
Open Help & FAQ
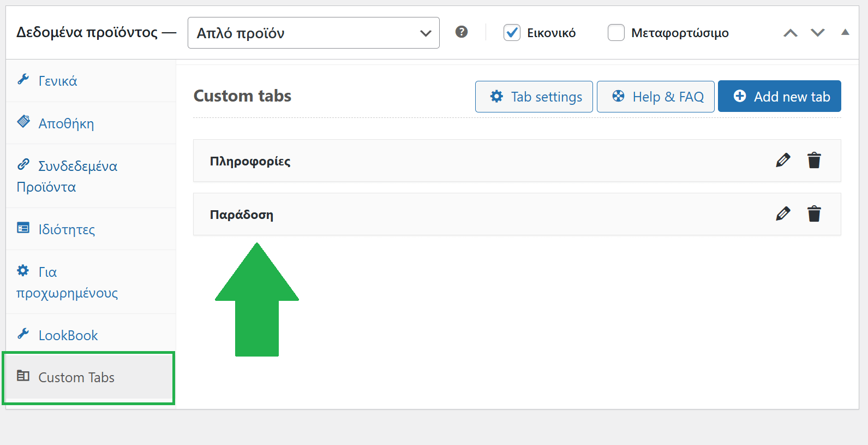(x=655, y=97)
